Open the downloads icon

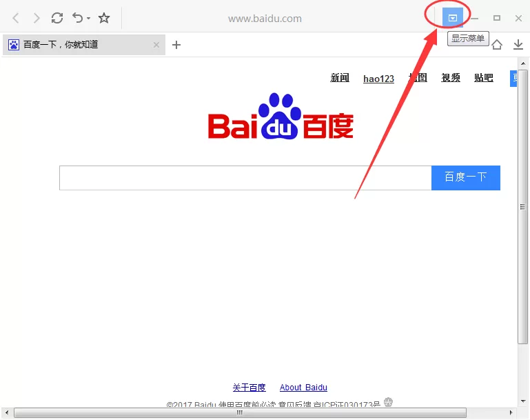point(518,44)
